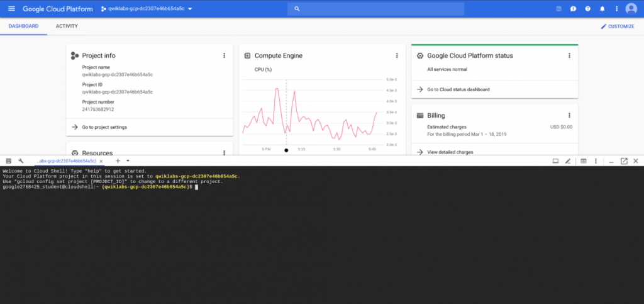This screenshot has width=644, height=304.
Task: Open Compute Engine card options menu
Action: point(397,55)
